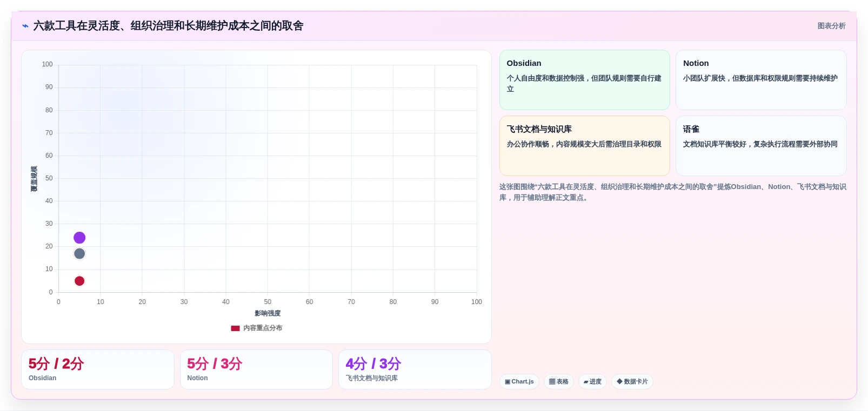The width and height of the screenshot is (868, 411).
Task: Open the Obsidian info card
Action: 585,80
